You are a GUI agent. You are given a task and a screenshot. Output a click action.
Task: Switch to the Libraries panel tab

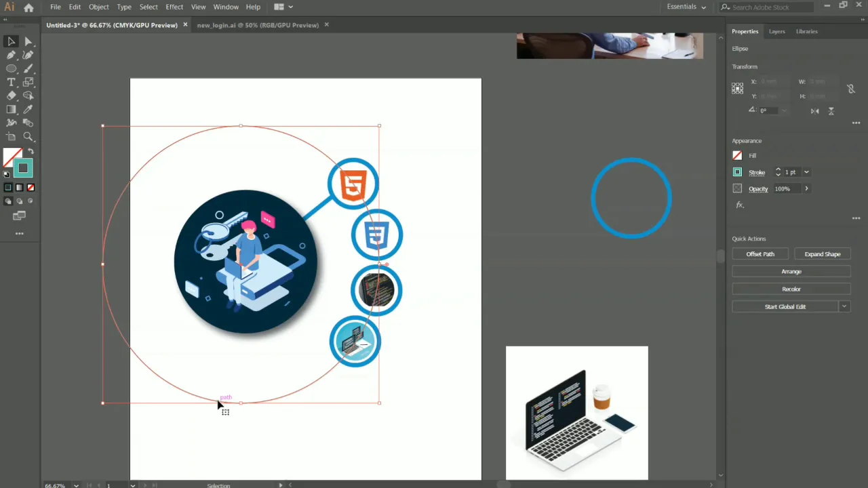click(807, 31)
